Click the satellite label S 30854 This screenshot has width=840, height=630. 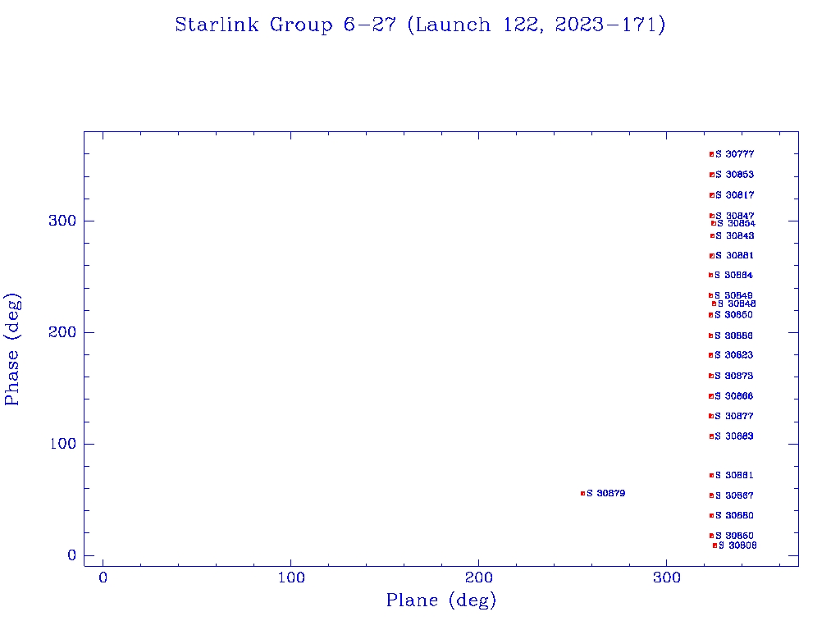736,223
